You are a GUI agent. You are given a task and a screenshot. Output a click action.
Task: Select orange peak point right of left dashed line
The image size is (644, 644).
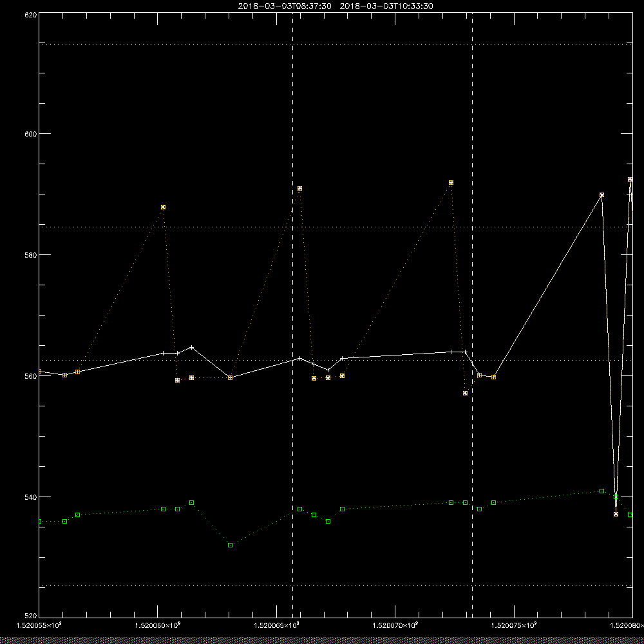300,189
